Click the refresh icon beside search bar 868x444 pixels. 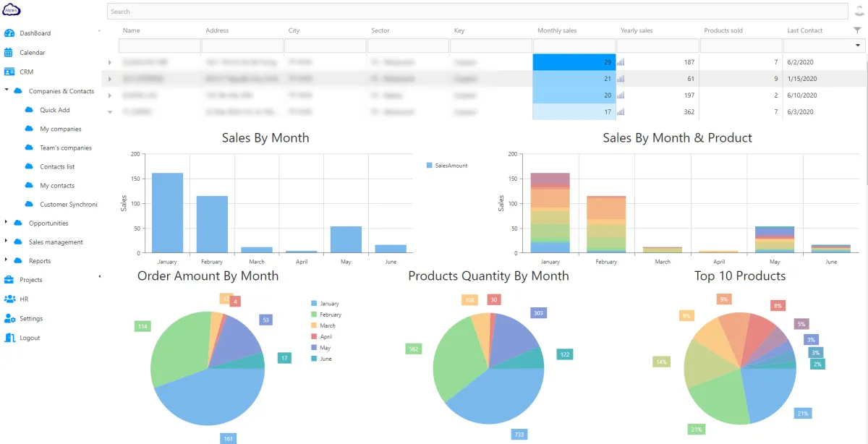[x=859, y=11]
